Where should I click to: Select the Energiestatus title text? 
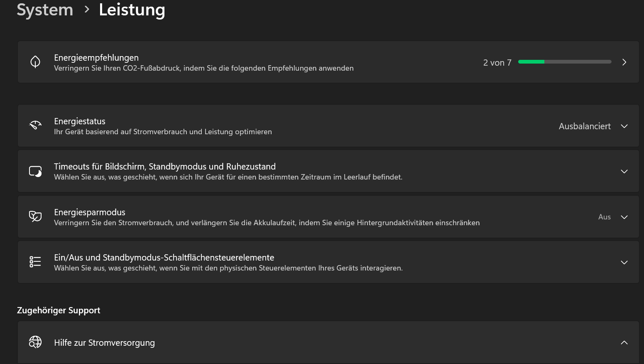[80, 121]
